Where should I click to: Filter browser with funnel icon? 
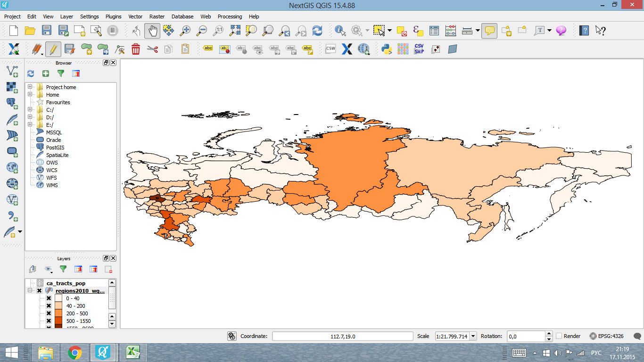pyautogui.click(x=61, y=74)
